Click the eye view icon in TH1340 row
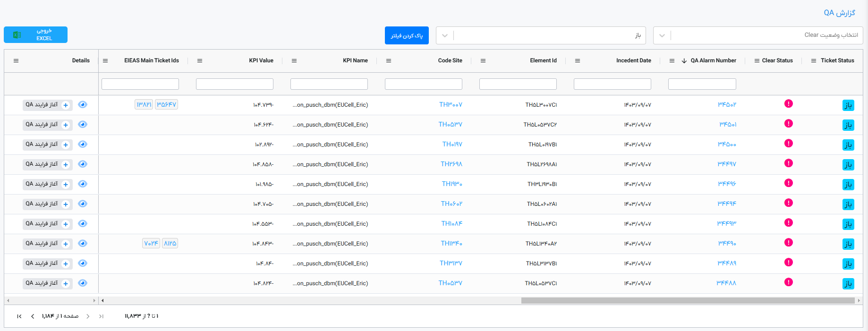The width and height of the screenshot is (868, 331). (x=83, y=244)
